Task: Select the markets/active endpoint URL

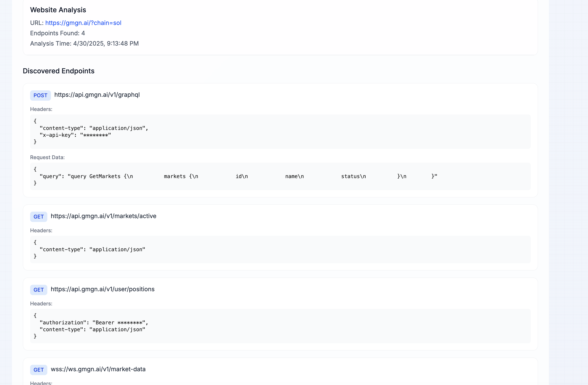Action: [103, 216]
